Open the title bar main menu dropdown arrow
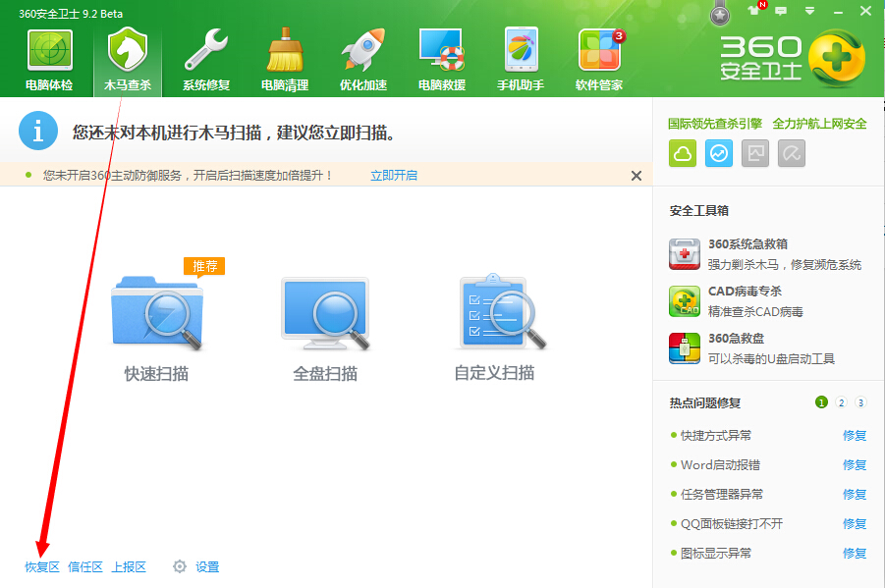Screen dimensions: 885x588 click(809, 11)
